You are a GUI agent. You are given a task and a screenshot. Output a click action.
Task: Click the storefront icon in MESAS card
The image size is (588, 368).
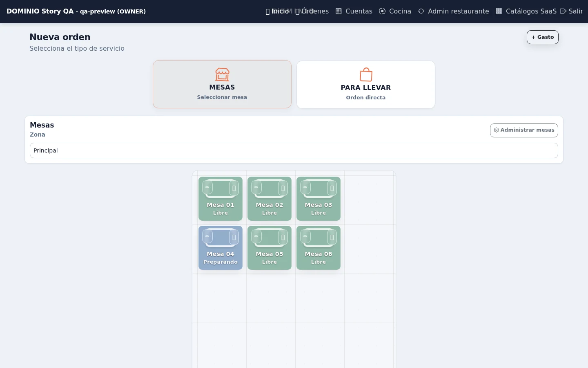point(222,74)
